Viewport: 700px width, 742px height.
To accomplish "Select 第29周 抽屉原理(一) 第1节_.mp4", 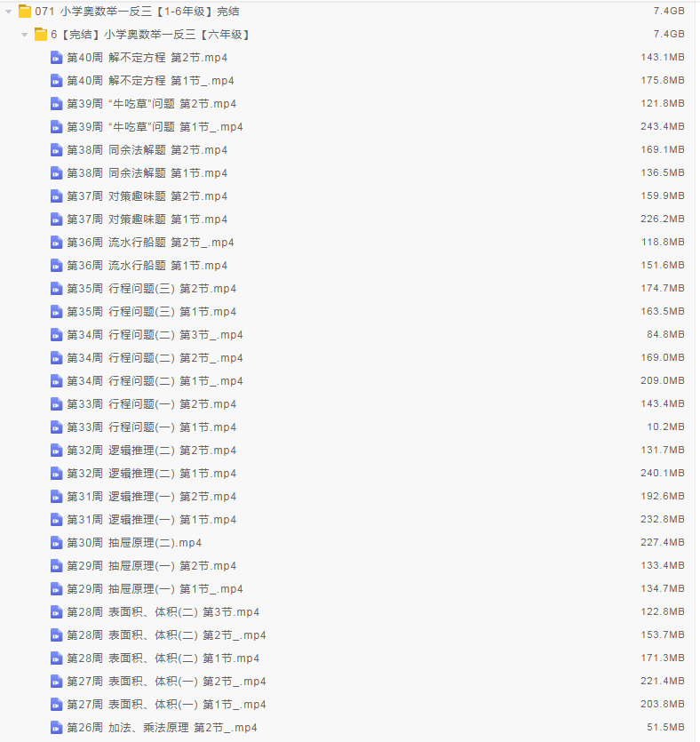I will pos(155,589).
